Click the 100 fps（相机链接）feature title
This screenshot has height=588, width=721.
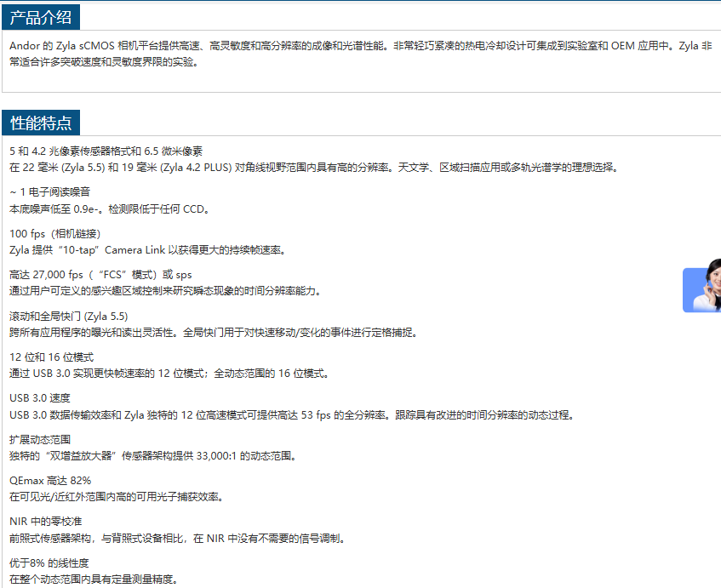click(x=55, y=233)
